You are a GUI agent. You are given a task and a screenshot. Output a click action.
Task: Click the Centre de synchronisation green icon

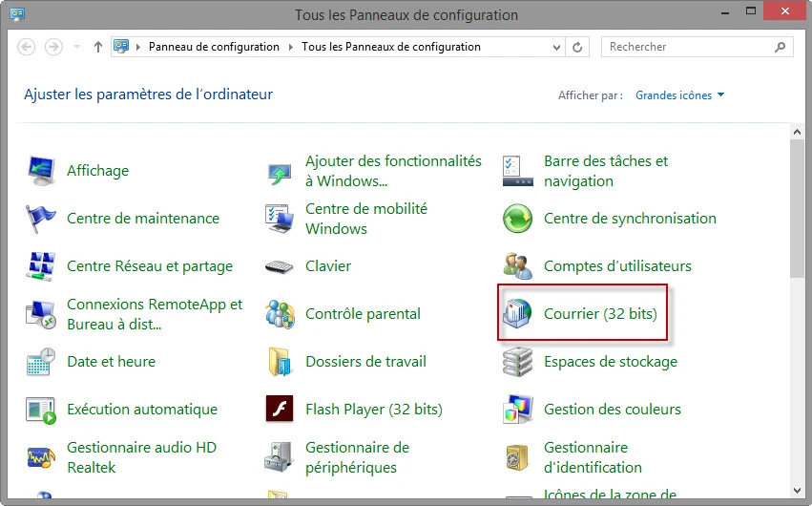(517, 219)
